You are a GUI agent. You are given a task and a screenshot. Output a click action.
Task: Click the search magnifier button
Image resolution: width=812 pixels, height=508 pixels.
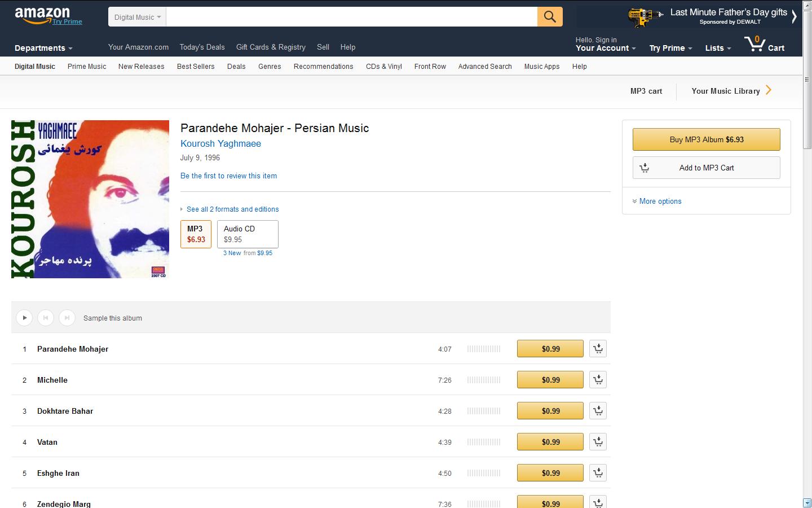coord(549,17)
